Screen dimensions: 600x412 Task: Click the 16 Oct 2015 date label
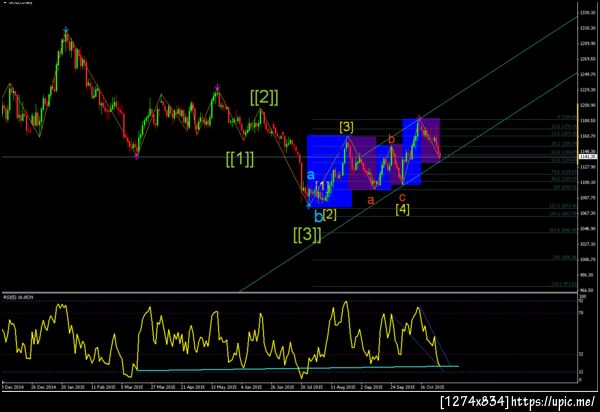click(432, 387)
